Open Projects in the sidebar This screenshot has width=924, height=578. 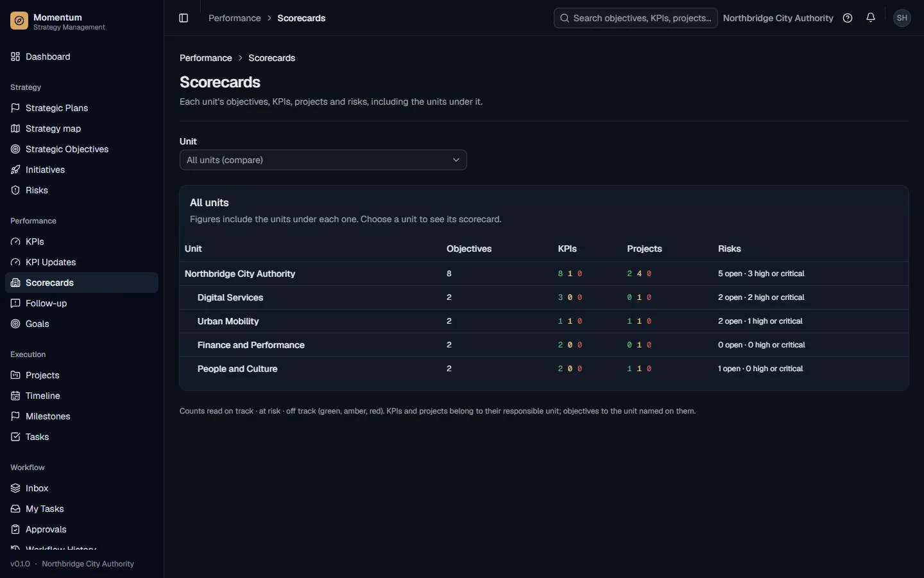tap(81, 375)
